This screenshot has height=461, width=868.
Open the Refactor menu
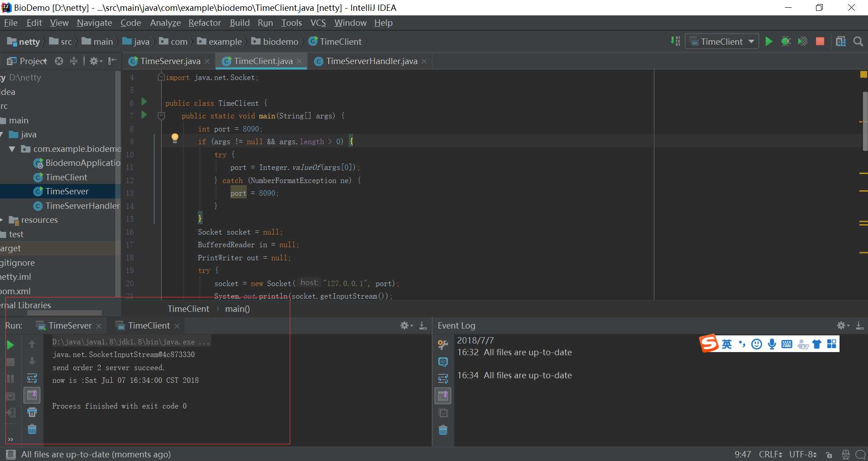tap(204, 23)
